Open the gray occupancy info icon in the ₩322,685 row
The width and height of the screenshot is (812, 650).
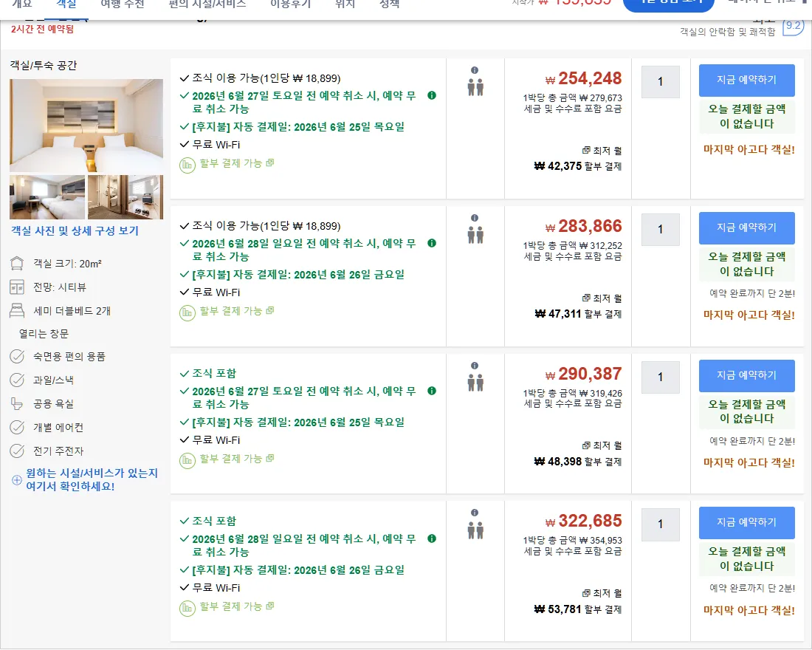(475, 513)
